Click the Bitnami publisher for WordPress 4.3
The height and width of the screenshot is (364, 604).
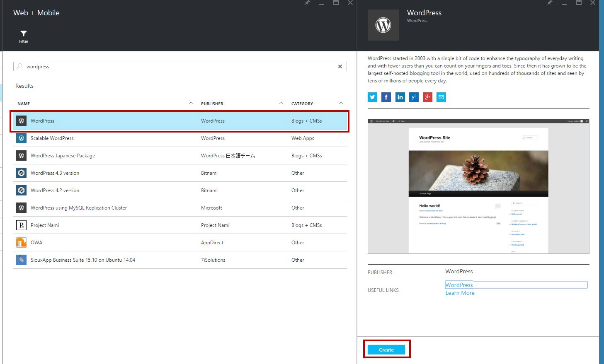point(209,173)
